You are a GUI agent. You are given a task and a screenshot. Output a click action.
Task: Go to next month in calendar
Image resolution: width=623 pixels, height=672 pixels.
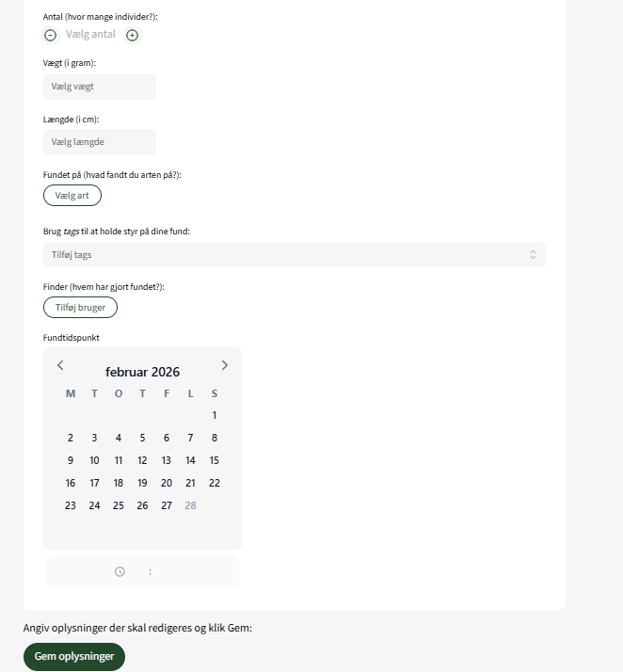pos(224,365)
